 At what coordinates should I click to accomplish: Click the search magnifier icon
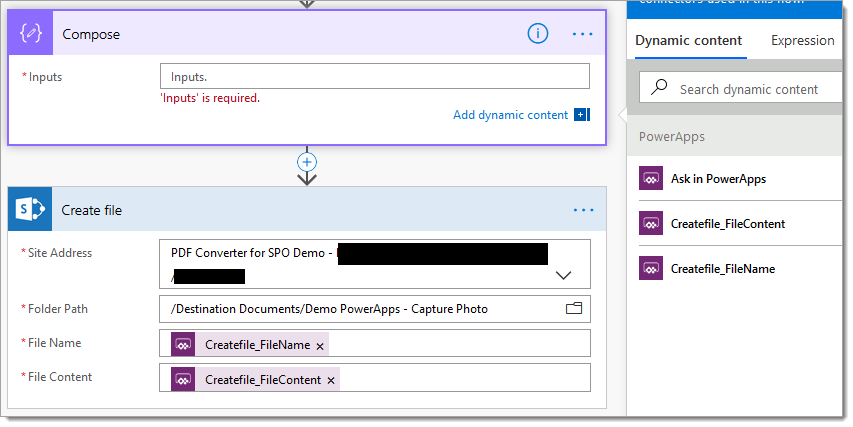[659, 87]
